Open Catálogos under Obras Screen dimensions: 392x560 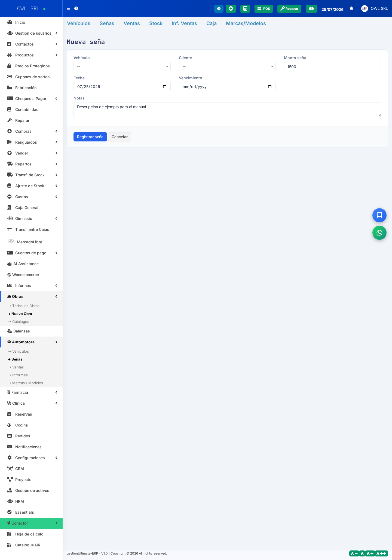point(19,322)
